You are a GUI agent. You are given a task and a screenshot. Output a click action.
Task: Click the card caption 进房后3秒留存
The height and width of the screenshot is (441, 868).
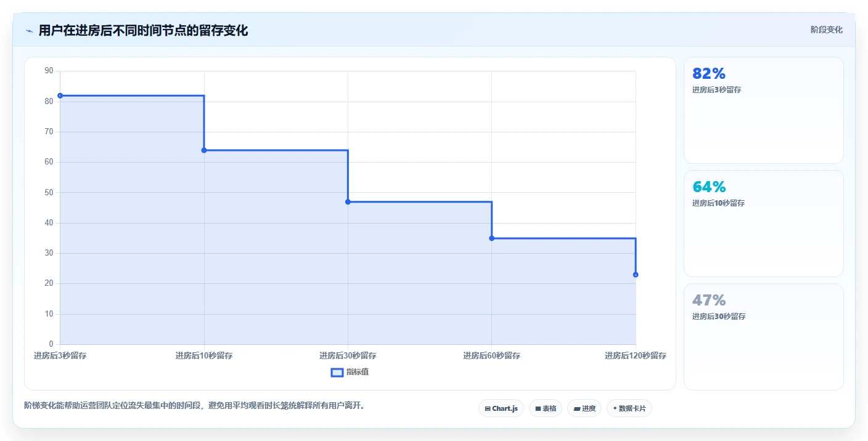click(x=716, y=90)
